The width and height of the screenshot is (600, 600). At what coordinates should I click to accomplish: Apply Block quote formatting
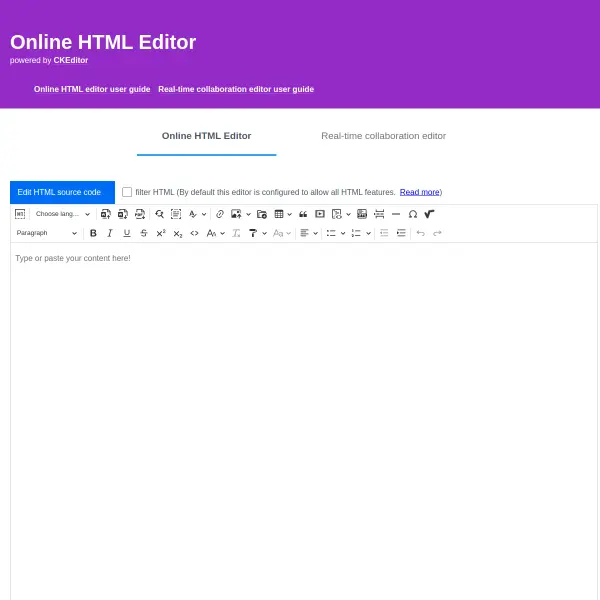[x=303, y=214]
